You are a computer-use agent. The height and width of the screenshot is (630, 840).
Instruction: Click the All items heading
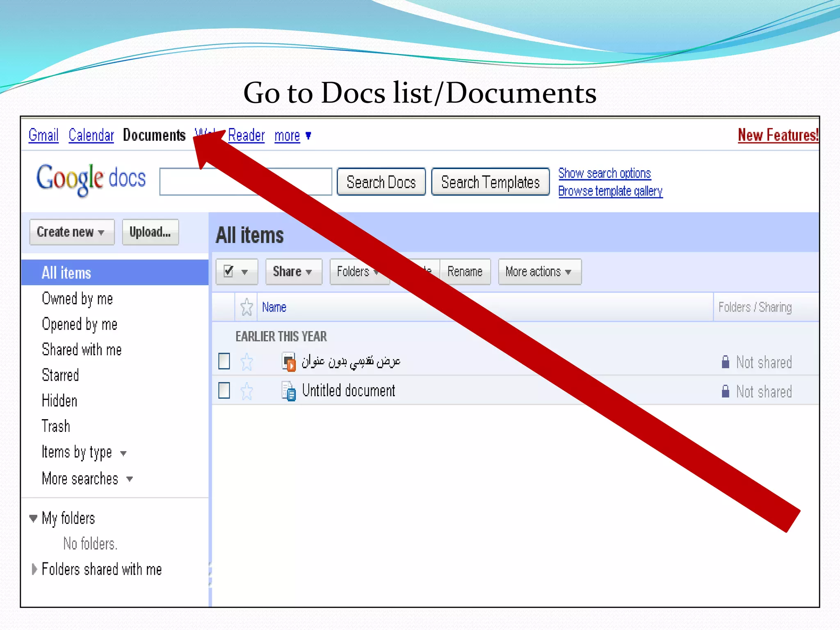250,235
